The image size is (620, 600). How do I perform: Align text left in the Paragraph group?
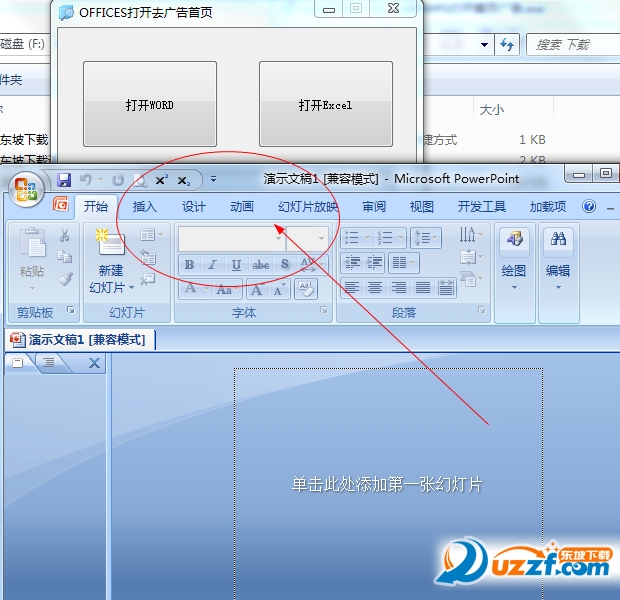click(x=352, y=288)
